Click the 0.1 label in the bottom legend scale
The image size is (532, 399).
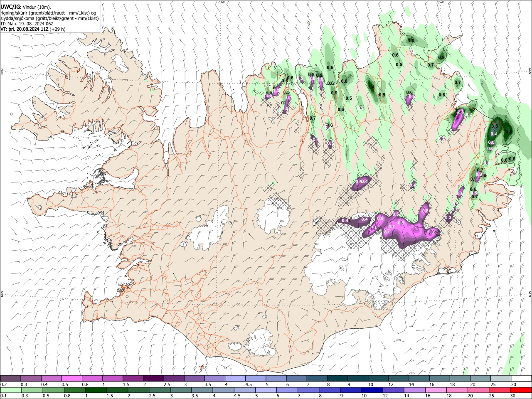click(x=3, y=396)
